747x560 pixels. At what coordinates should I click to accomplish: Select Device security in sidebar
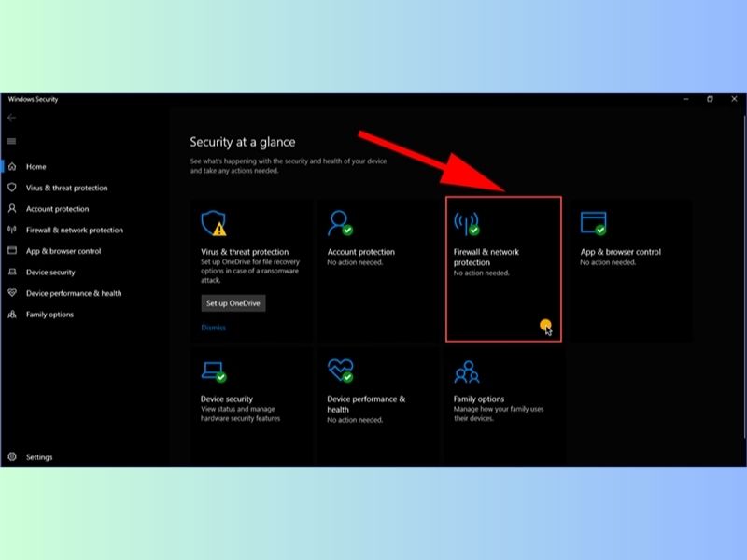[50, 272]
